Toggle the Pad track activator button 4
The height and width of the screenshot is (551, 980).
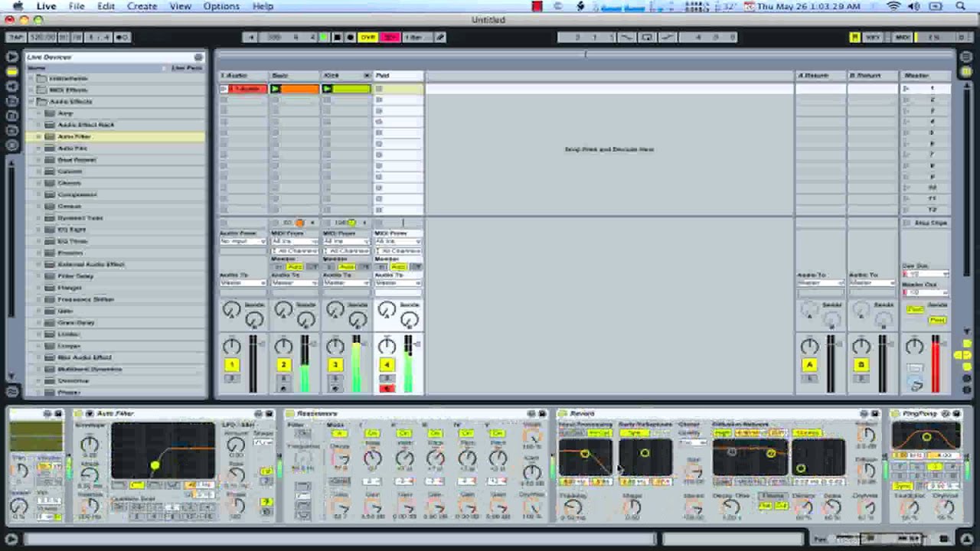tap(387, 365)
